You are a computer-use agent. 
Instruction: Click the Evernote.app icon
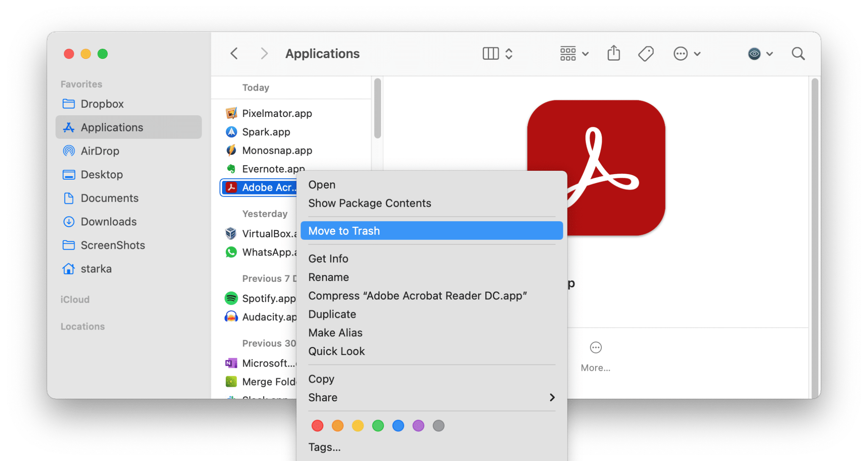coord(231,168)
